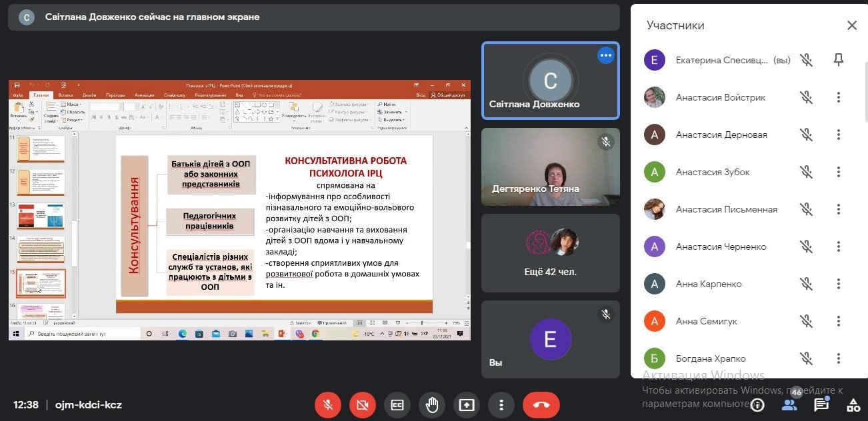Open more options in the call bar
The height and width of the screenshot is (421, 868).
click(x=501, y=405)
